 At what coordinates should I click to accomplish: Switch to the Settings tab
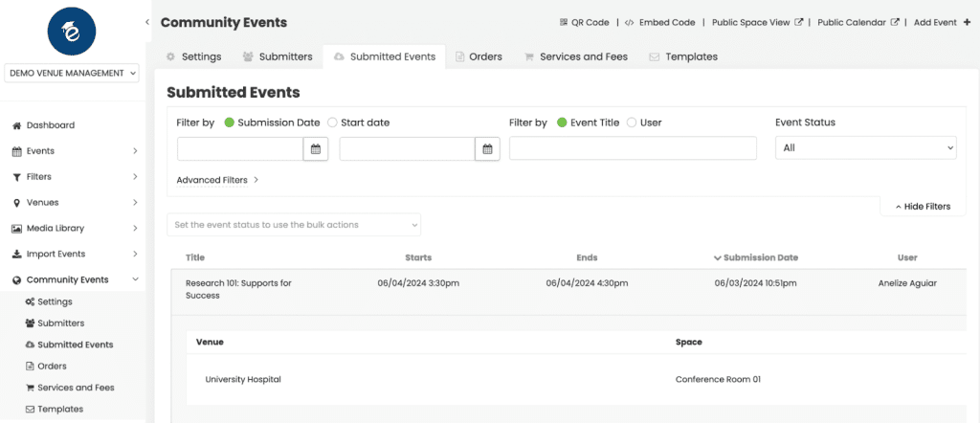193,56
